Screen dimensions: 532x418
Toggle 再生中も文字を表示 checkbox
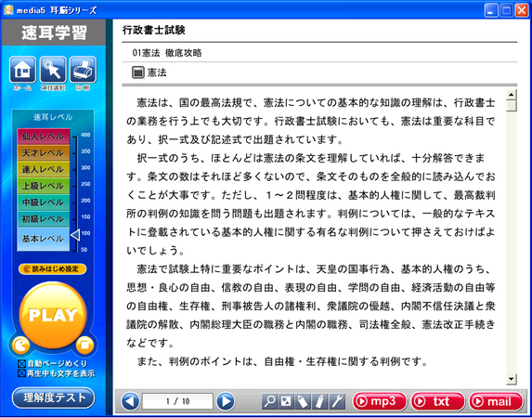point(21,373)
